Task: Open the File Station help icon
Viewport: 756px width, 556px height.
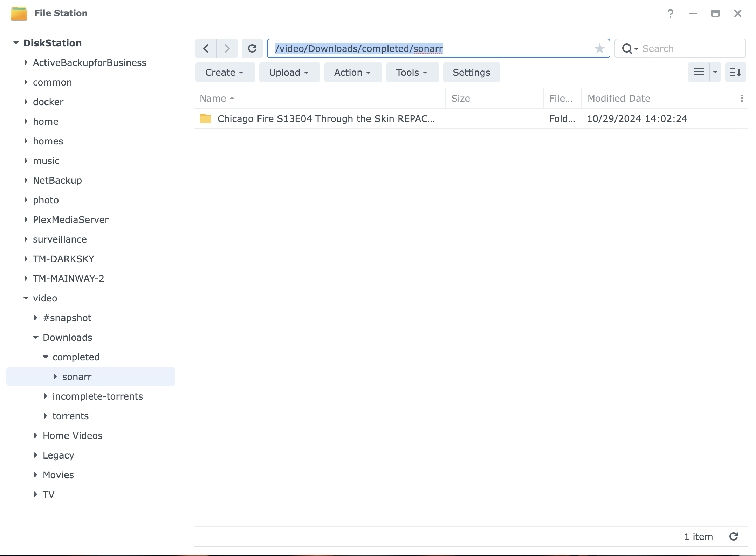Action: pos(670,13)
